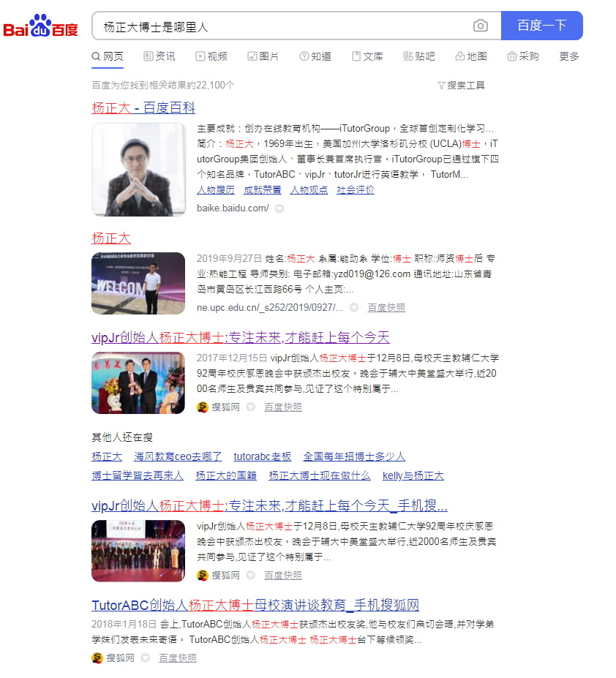The image size is (616, 678).
Task: Go to the 文库 tab
Action: (x=367, y=56)
